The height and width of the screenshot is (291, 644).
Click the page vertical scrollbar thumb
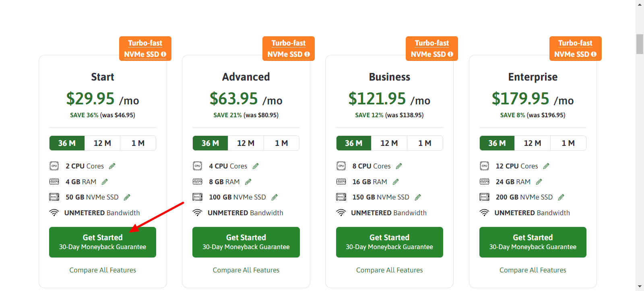640,44
